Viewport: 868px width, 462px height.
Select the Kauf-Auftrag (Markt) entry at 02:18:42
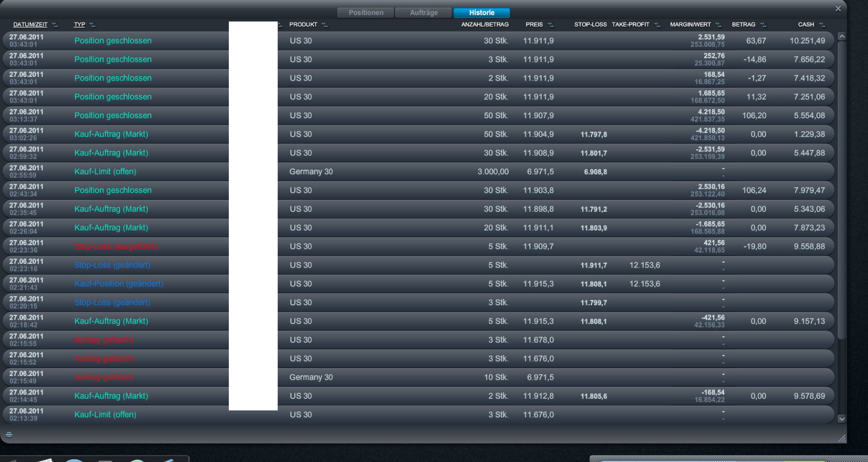(x=418, y=321)
